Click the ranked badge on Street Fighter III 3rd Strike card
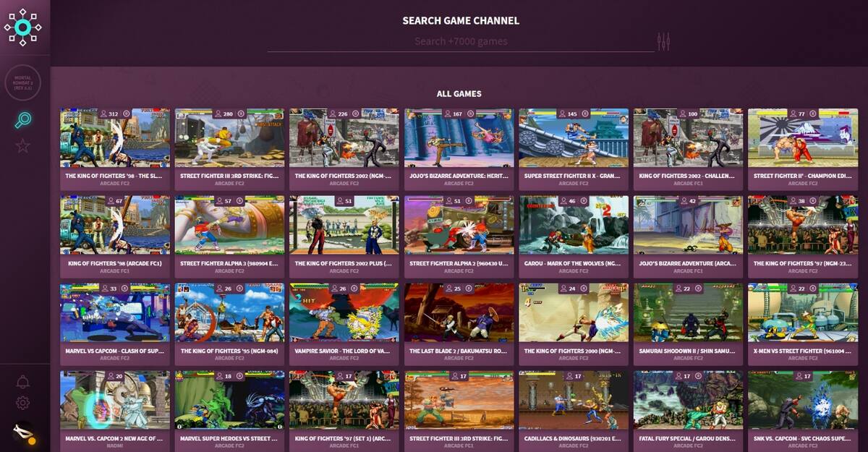868x452 pixels. pos(241,114)
